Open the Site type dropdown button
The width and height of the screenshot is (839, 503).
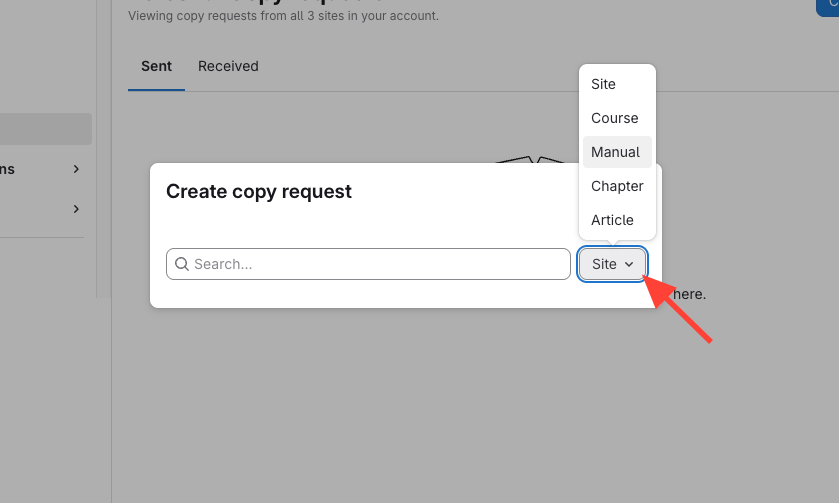coord(612,264)
